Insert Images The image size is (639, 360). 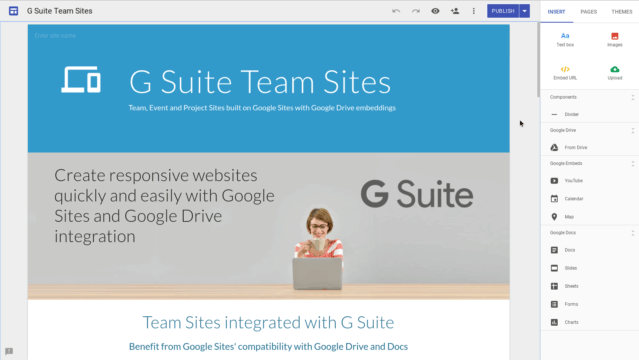[x=615, y=40]
